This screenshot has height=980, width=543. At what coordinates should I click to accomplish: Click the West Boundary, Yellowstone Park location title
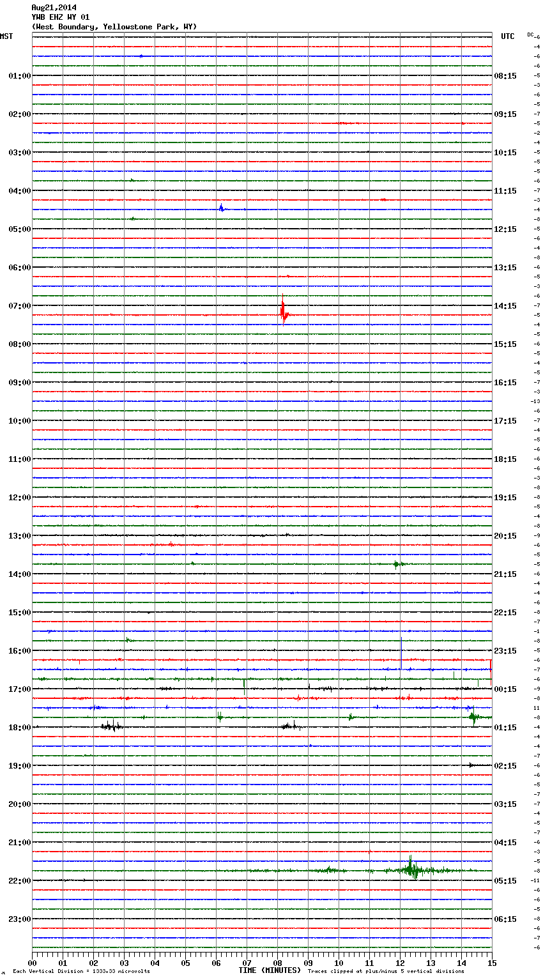114,27
